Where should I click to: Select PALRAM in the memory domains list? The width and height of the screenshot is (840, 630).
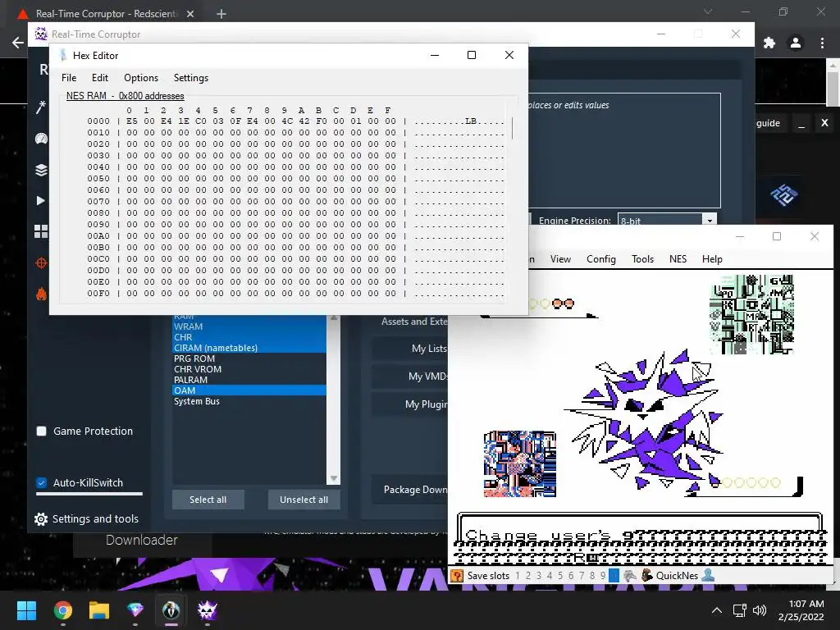[x=249, y=380]
